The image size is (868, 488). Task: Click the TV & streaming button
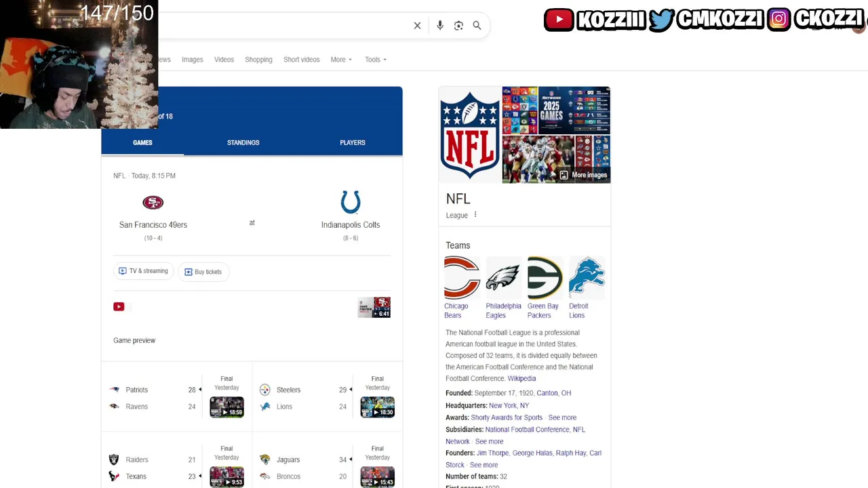143,271
